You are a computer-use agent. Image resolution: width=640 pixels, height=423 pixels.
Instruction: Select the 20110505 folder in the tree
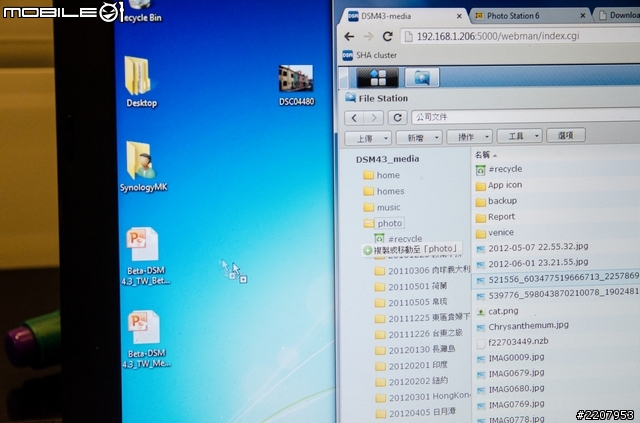pos(411,302)
